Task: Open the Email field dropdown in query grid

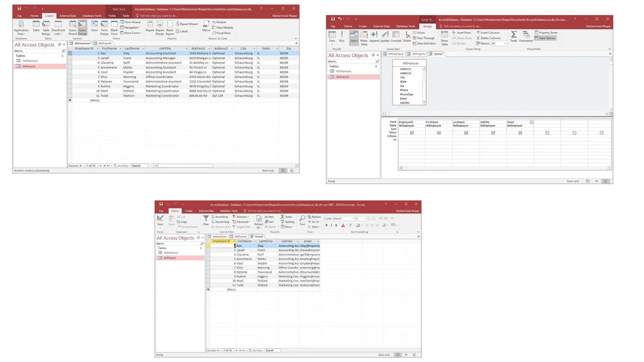Action: [x=531, y=122]
